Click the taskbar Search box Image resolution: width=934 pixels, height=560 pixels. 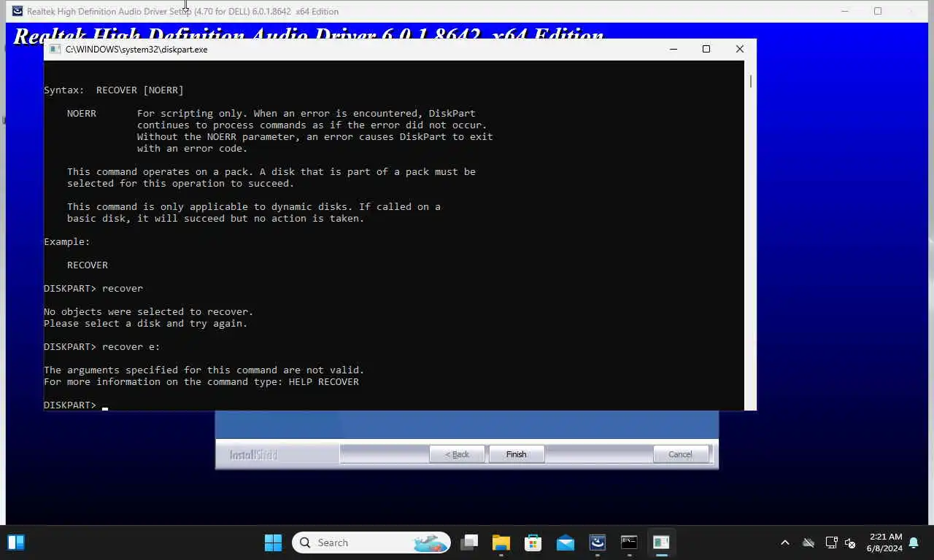(371, 542)
